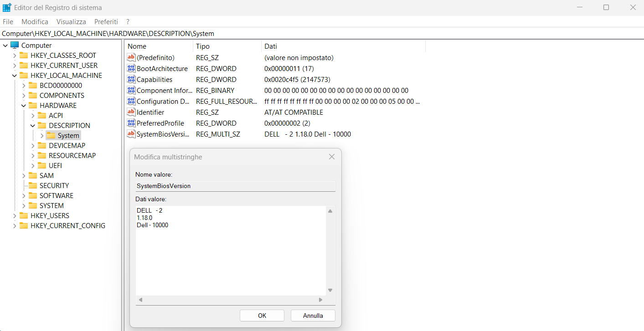Expand the SOFTWARE key chevron
Viewport: 644px width, 331px height.
(24, 196)
